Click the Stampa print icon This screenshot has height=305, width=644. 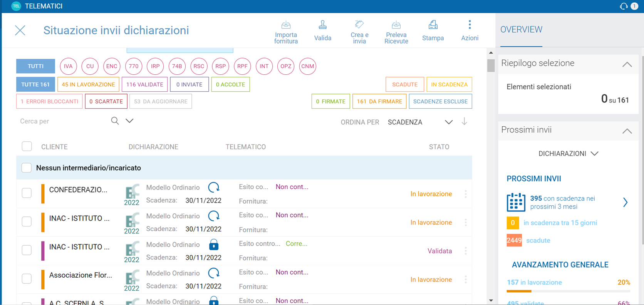pyautogui.click(x=433, y=26)
